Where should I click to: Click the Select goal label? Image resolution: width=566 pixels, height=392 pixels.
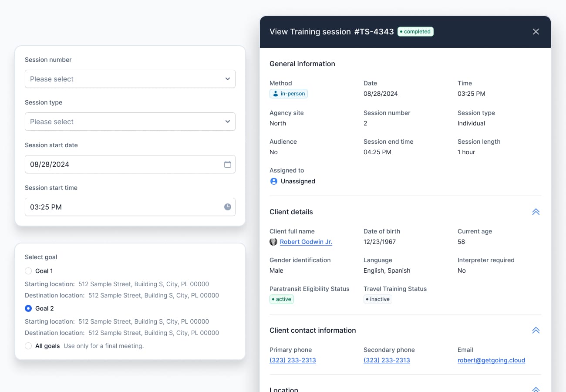pyautogui.click(x=41, y=257)
